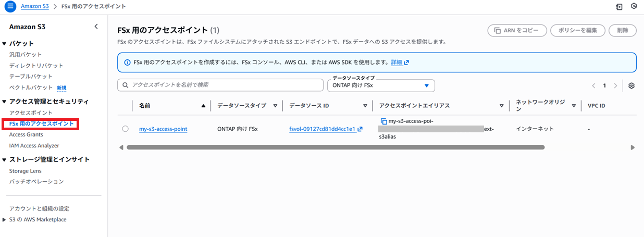Click my-s3-access-poi- alias text
Screen dimensions: 644x237
(x=411, y=121)
